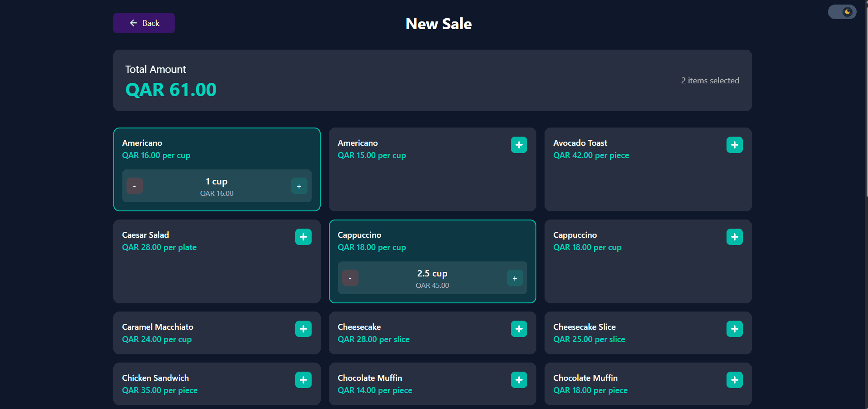This screenshot has width=868, height=409.
Task: Increase the 1 cup Americano quantity
Action: tap(299, 186)
